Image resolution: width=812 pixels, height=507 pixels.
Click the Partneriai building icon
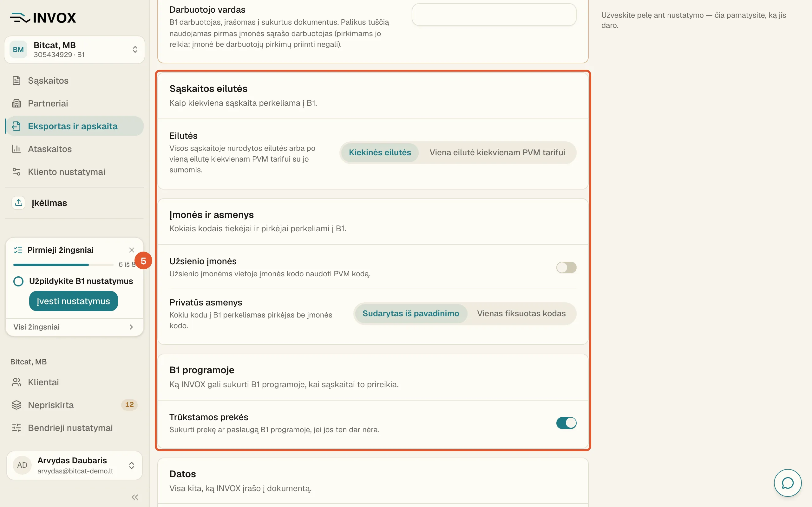(16, 103)
